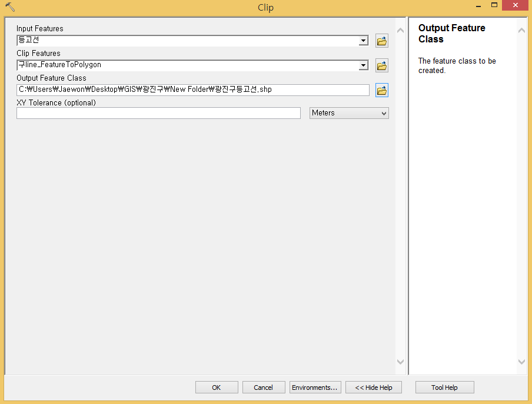
Task: Open the Input Features dropdown list
Action: click(x=363, y=41)
